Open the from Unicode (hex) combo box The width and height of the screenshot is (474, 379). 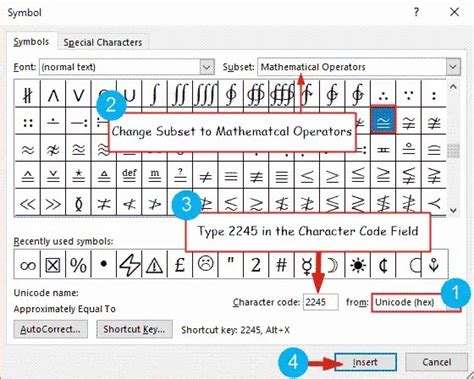[x=416, y=302]
